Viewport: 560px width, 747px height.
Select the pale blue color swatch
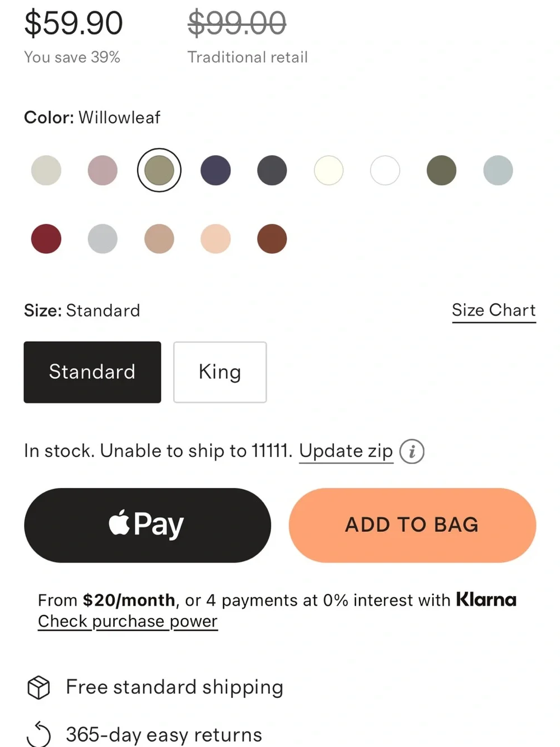(x=498, y=170)
